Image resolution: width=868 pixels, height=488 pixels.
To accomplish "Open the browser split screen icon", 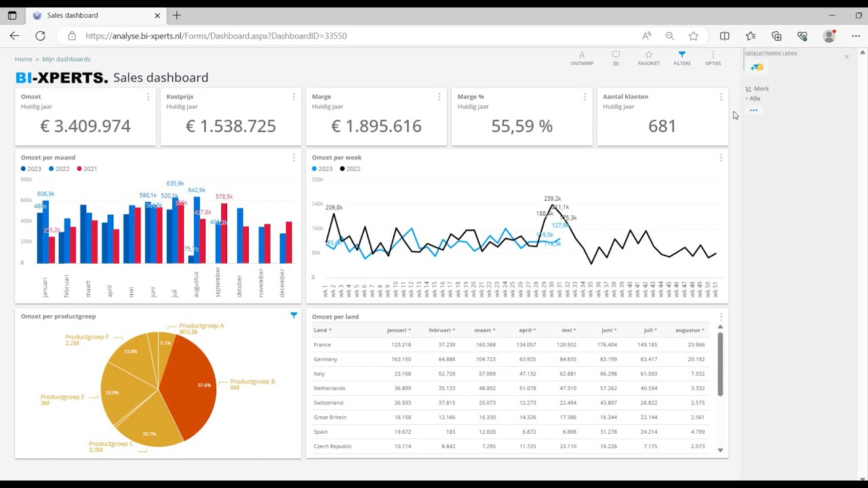I will (724, 36).
